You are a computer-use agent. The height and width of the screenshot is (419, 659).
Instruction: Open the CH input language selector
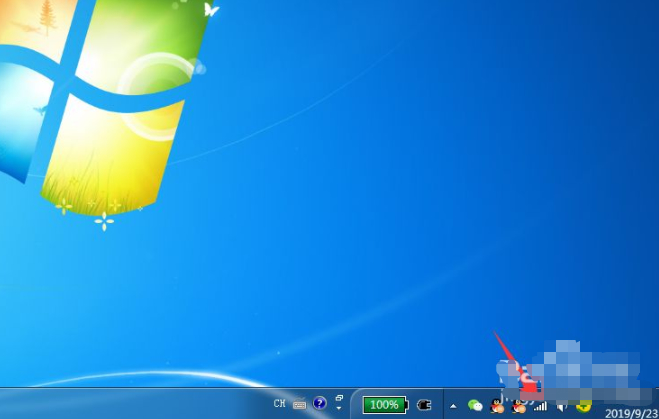pyautogui.click(x=279, y=404)
